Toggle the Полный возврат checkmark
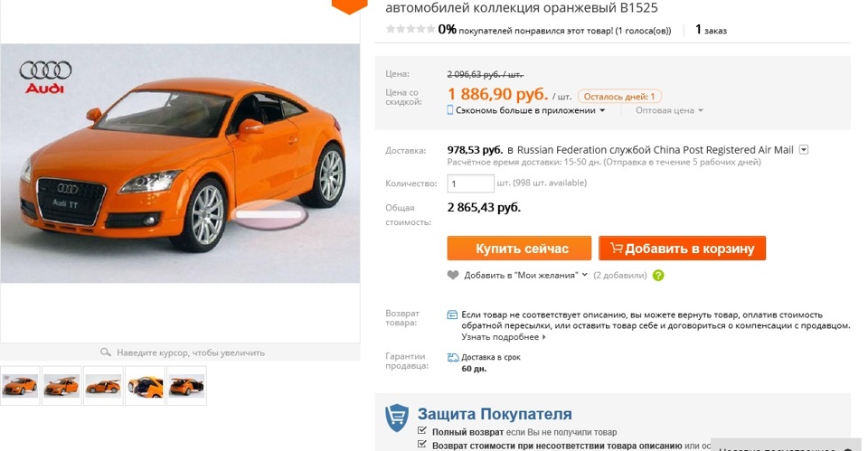The image size is (868, 451). pyautogui.click(x=422, y=431)
